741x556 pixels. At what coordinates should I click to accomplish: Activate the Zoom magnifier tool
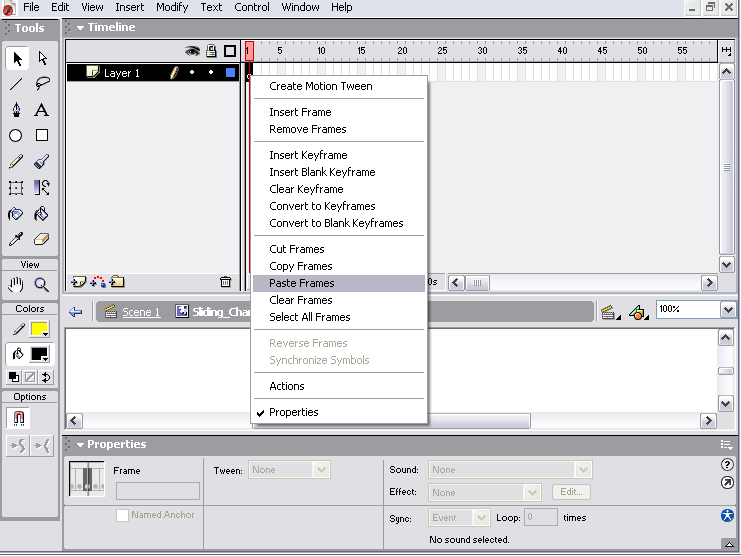coord(42,285)
